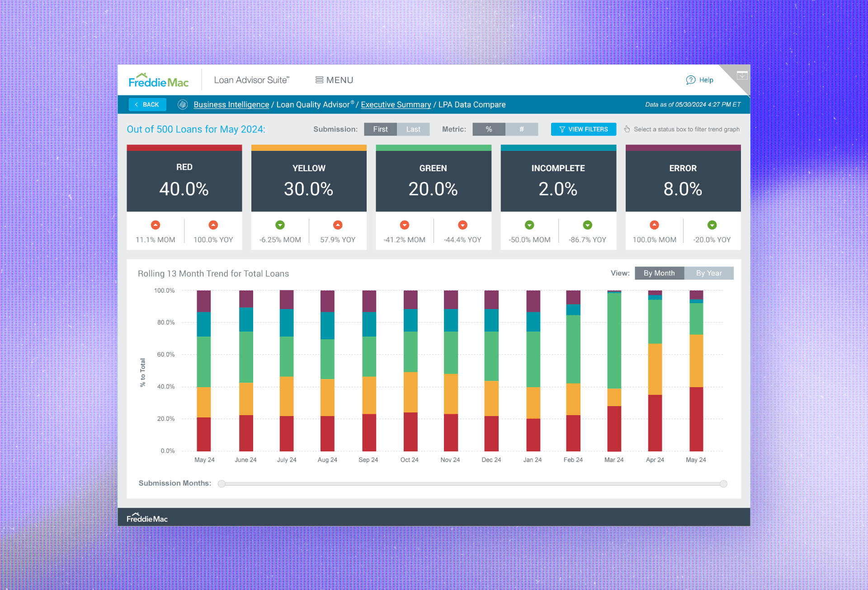Switch Submission to Last
This screenshot has width=868, height=590.
(413, 129)
